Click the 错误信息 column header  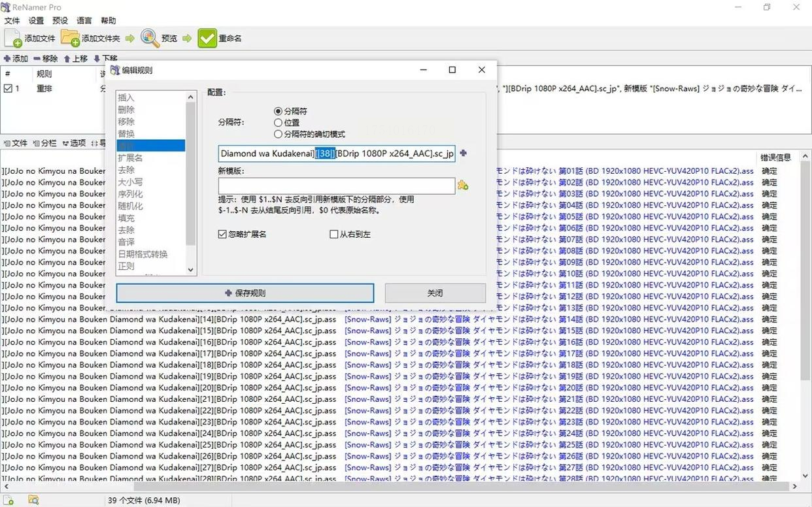(x=775, y=157)
